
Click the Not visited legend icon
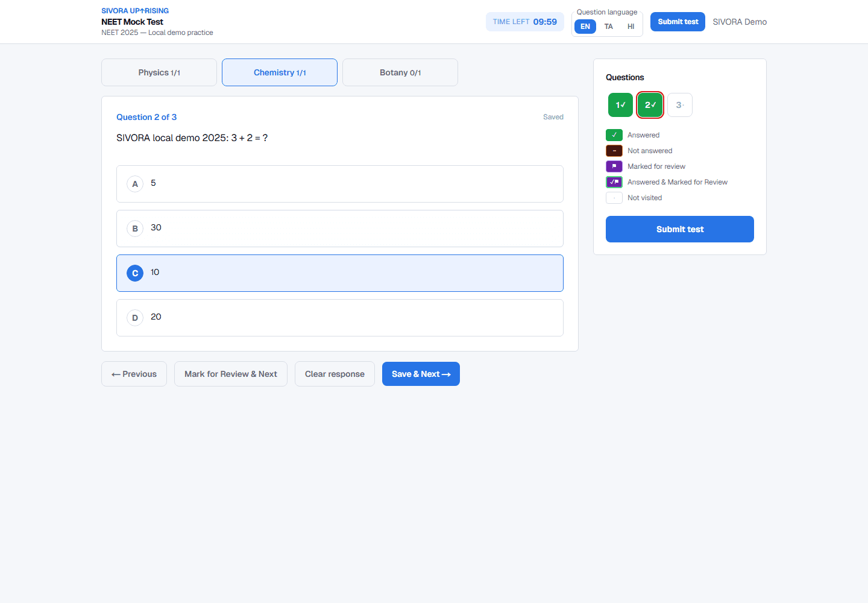coord(614,198)
